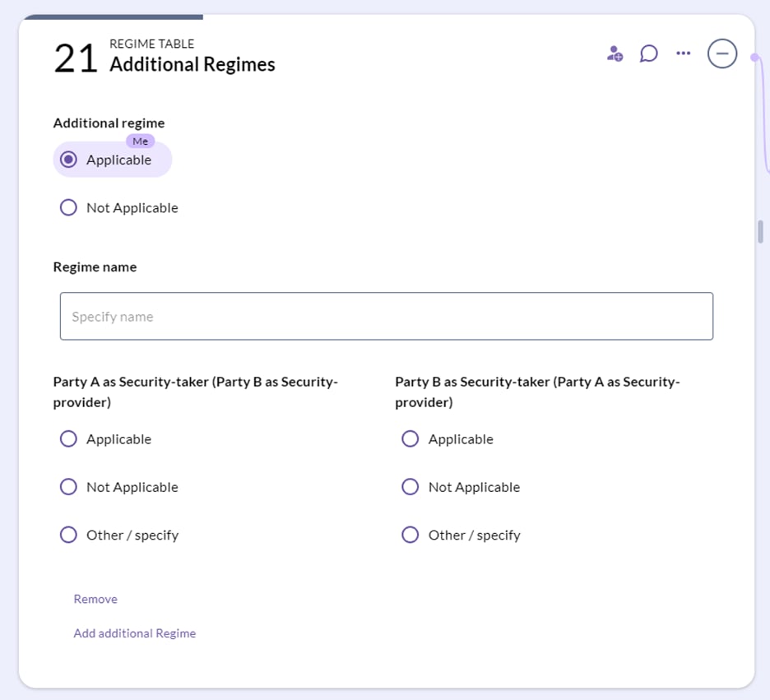770x700 pixels.
Task: Open the three-dot more options menu
Action: point(683,53)
